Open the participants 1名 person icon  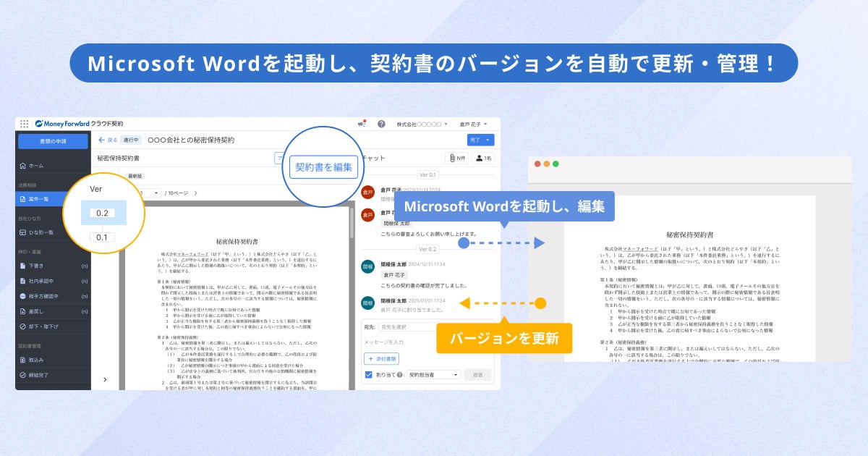pos(483,157)
